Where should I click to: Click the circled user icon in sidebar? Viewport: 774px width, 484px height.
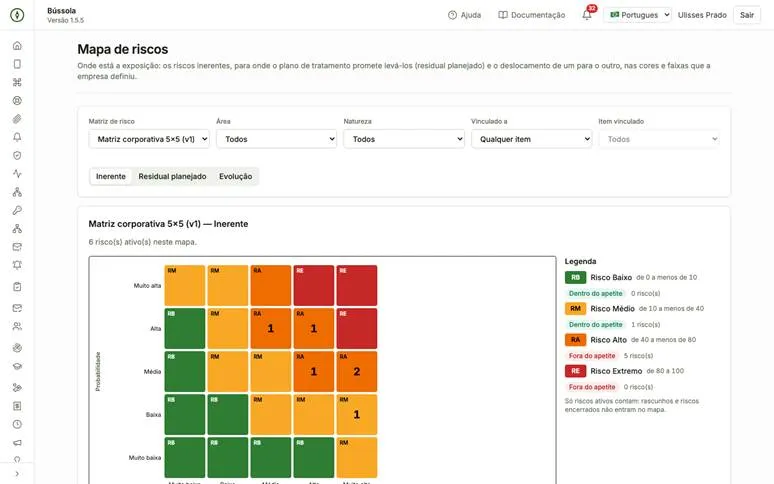click(17, 101)
